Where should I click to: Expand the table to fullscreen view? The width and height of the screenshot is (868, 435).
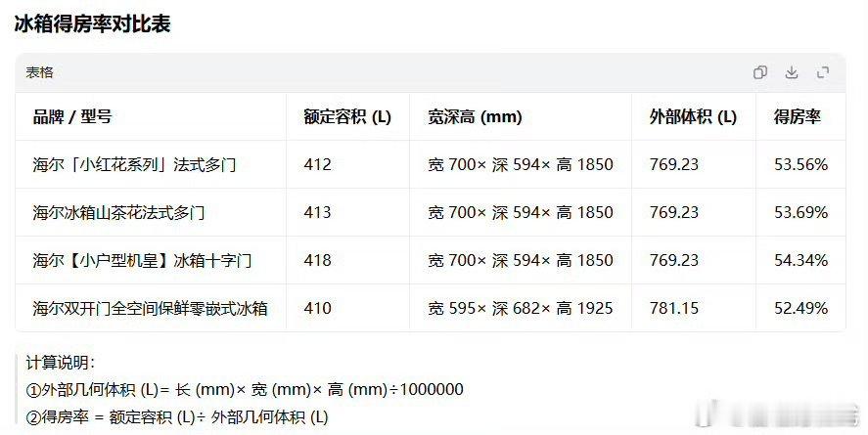pos(823,72)
